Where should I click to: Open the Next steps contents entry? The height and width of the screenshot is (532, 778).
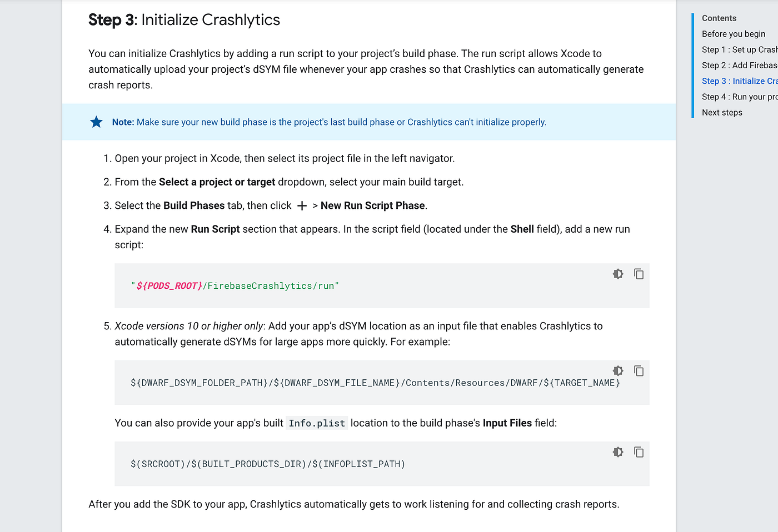[722, 112]
